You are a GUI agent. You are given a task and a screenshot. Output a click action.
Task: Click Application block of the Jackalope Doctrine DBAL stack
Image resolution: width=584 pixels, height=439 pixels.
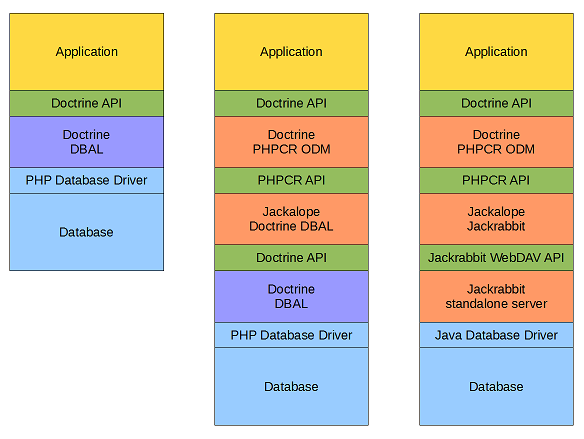tap(291, 52)
